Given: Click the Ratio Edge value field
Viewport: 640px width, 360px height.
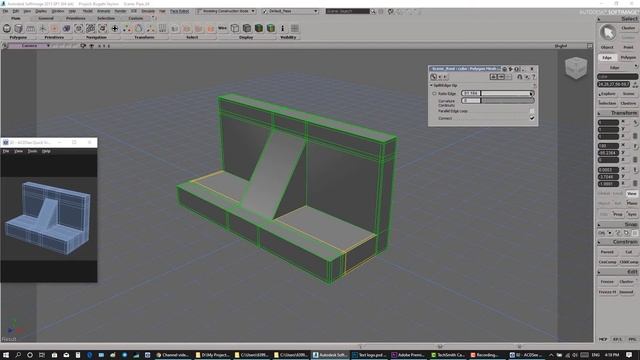Looking at the screenshot, I should click(x=471, y=93).
